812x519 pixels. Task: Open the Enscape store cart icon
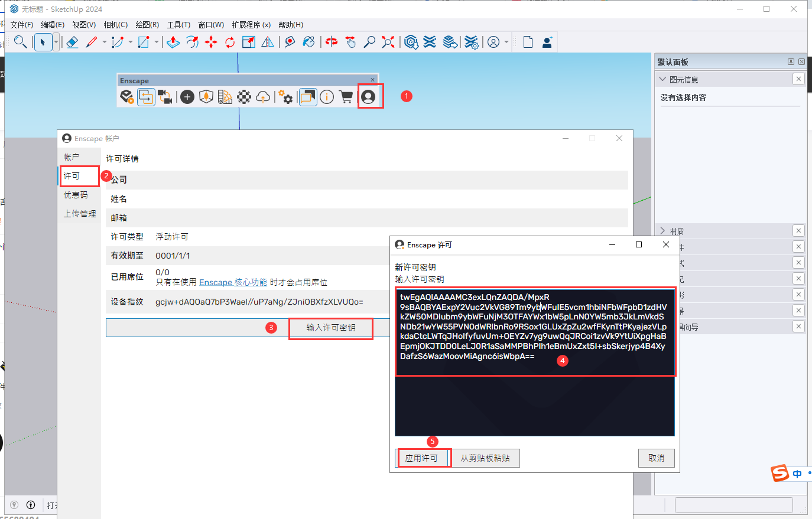coord(346,97)
